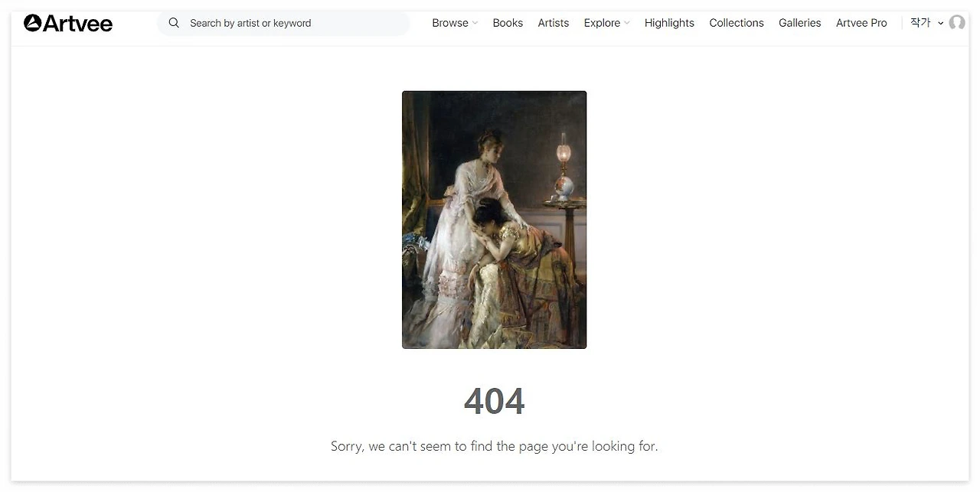Click the user avatar profile icon

pos(957,23)
